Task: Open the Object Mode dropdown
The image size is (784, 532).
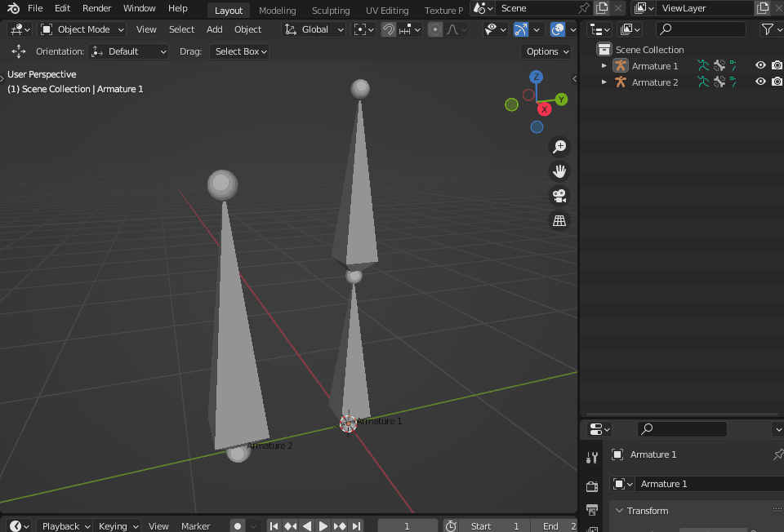Action: point(82,29)
